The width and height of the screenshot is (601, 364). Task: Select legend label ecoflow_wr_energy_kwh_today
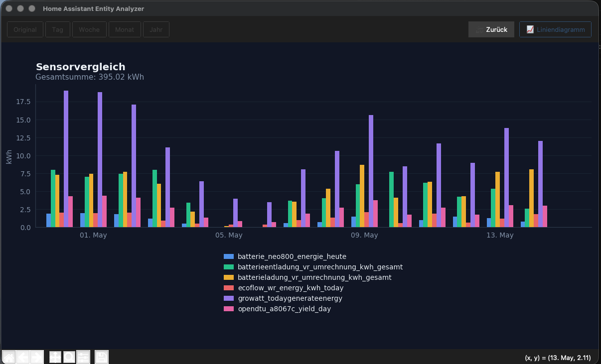tap(291, 288)
